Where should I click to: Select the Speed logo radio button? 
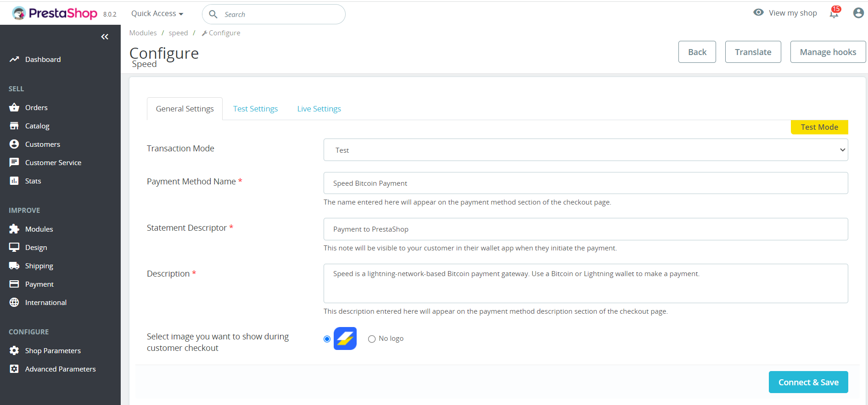[x=327, y=339]
